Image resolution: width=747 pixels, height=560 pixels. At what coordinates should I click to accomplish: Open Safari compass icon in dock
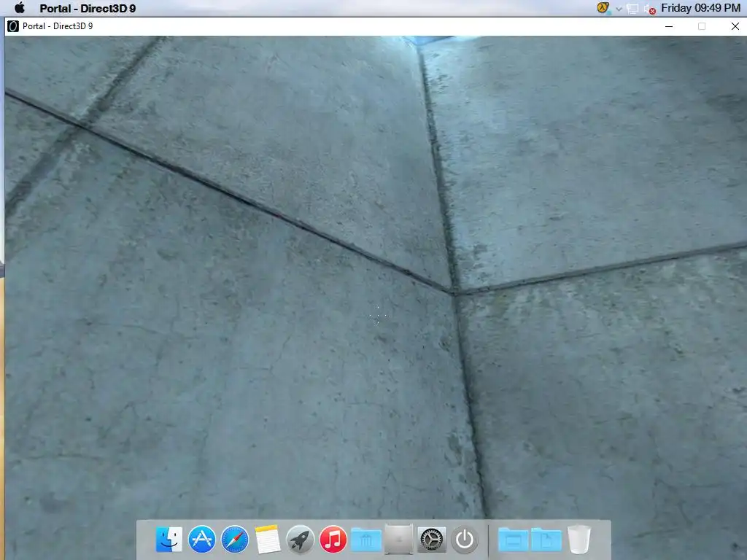(234, 540)
